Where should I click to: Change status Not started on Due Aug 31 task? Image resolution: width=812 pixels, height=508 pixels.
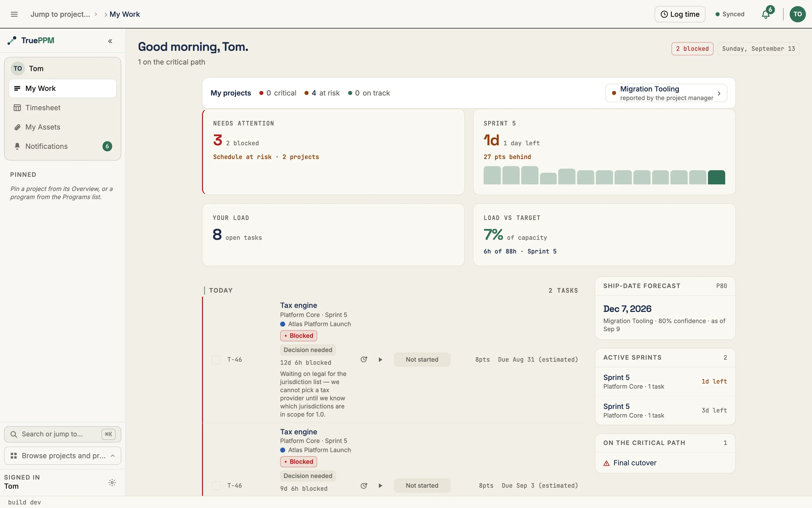pyautogui.click(x=422, y=359)
